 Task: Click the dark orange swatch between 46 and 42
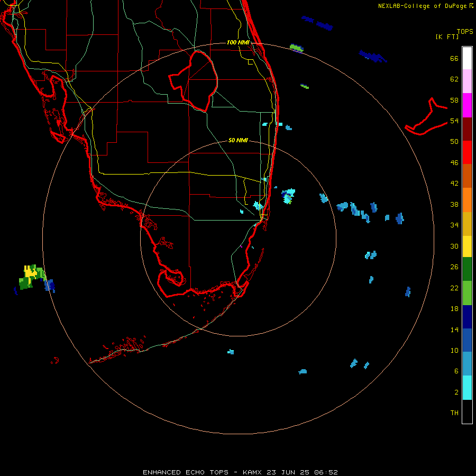467,176
